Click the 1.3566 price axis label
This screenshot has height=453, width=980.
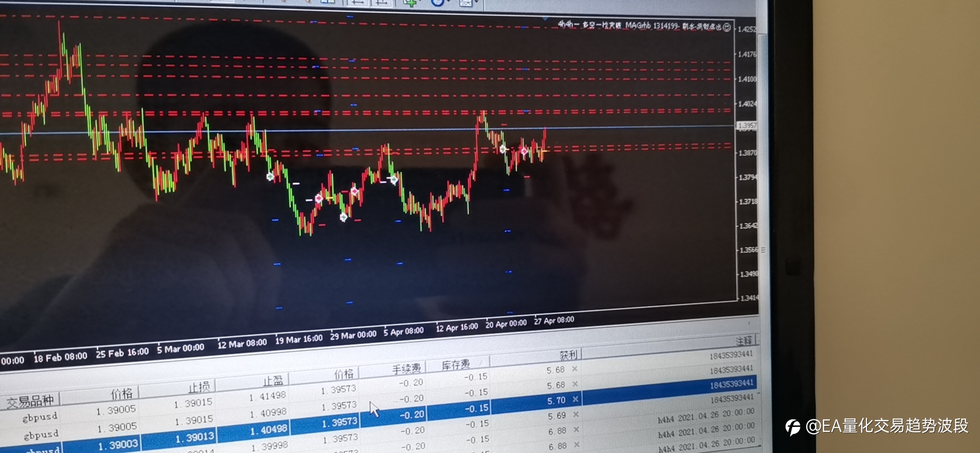pyautogui.click(x=749, y=250)
